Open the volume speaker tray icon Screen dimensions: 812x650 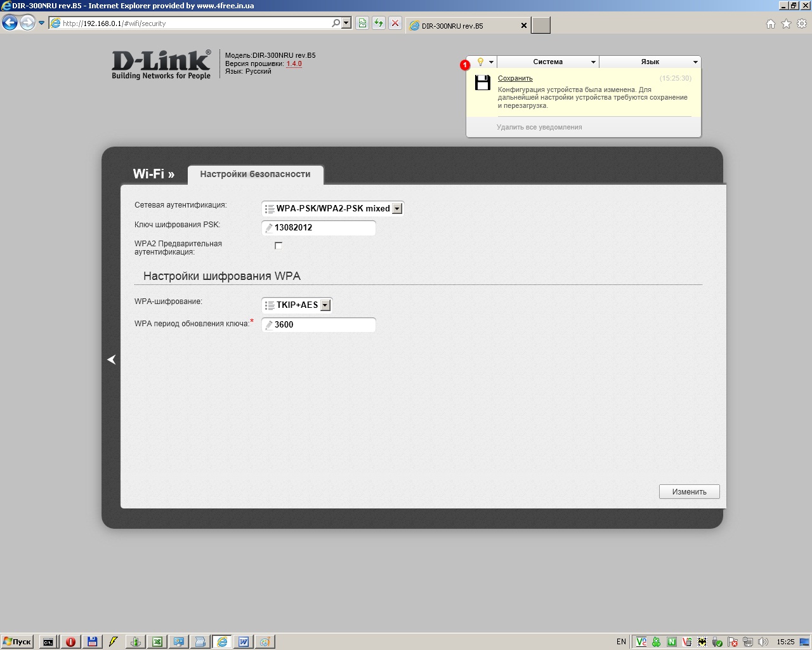point(763,642)
